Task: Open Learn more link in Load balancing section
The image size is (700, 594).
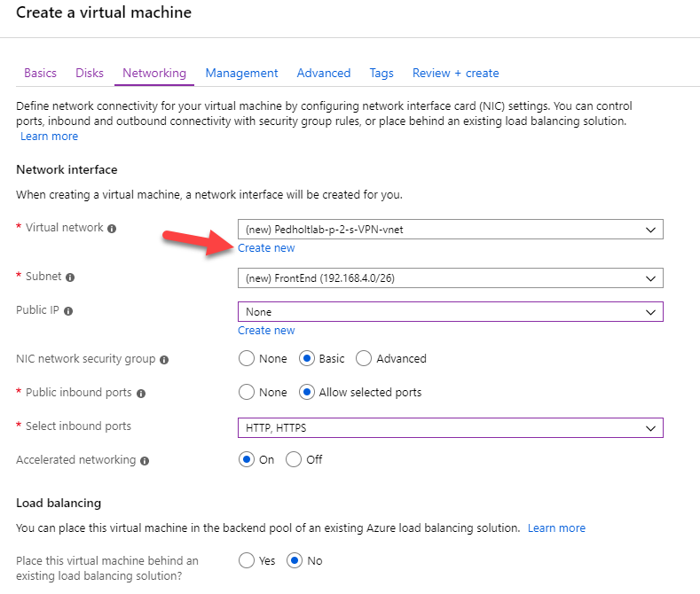Action: (556, 528)
